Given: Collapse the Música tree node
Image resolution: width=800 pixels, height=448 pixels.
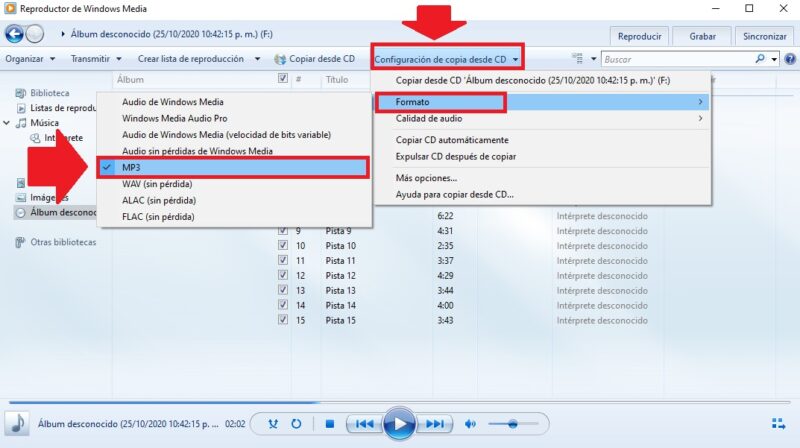Looking at the screenshot, I should (7, 123).
